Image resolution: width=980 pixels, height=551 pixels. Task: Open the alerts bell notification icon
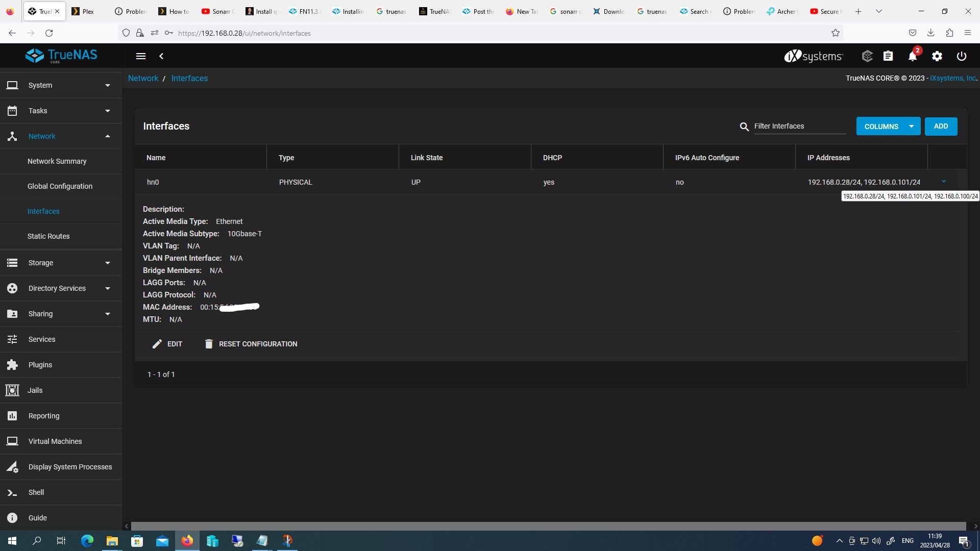click(x=912, y=56)
